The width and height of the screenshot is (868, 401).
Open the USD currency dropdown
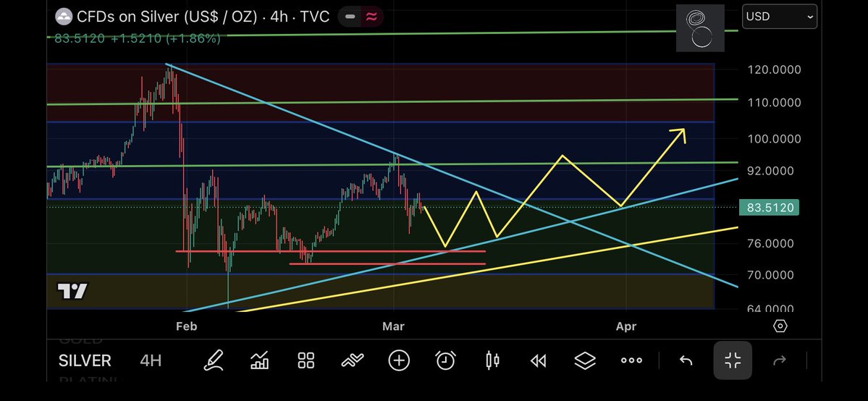click(x=780, y=17)
